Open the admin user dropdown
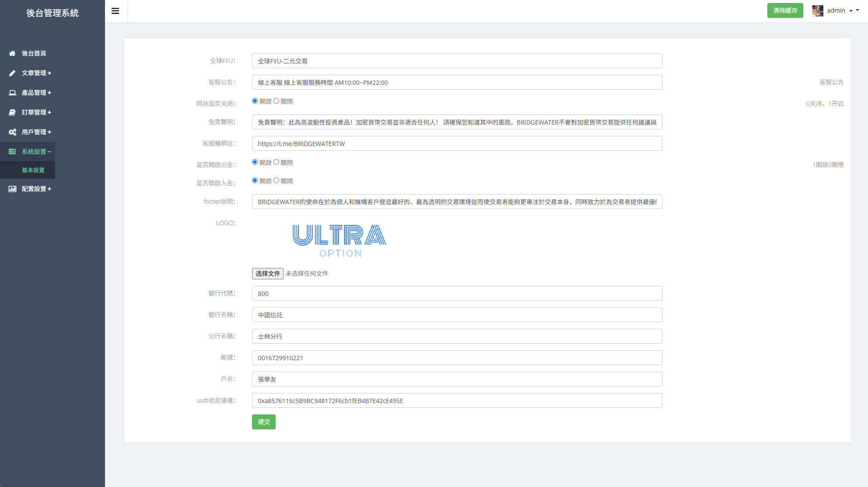Viewport: 868px width, 487px height. (836, 10)
